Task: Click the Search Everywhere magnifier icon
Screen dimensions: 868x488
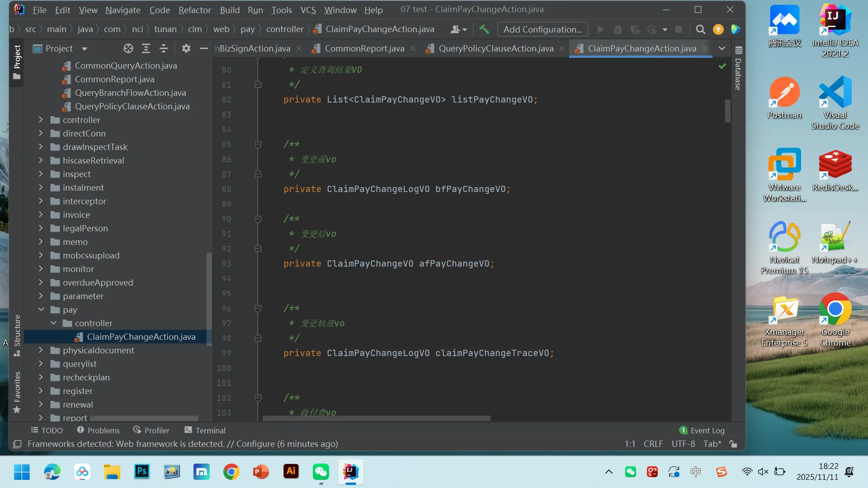Action: (700, 29)
